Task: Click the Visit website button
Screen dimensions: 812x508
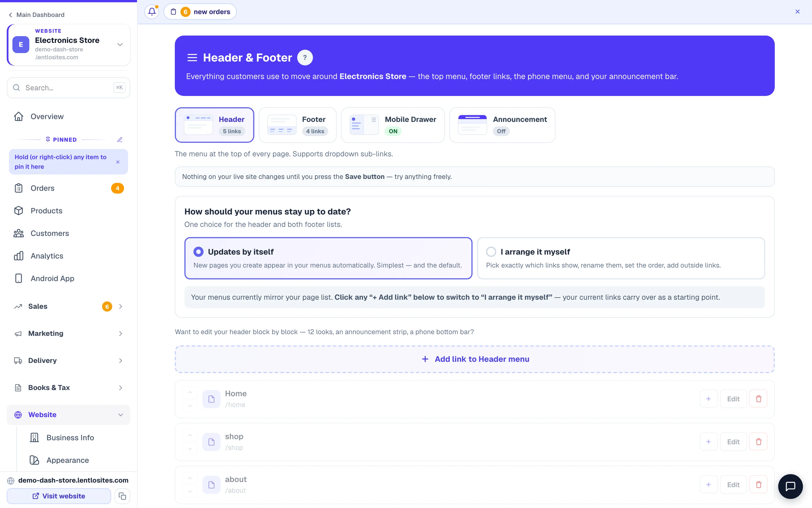Action: [59, 496]
